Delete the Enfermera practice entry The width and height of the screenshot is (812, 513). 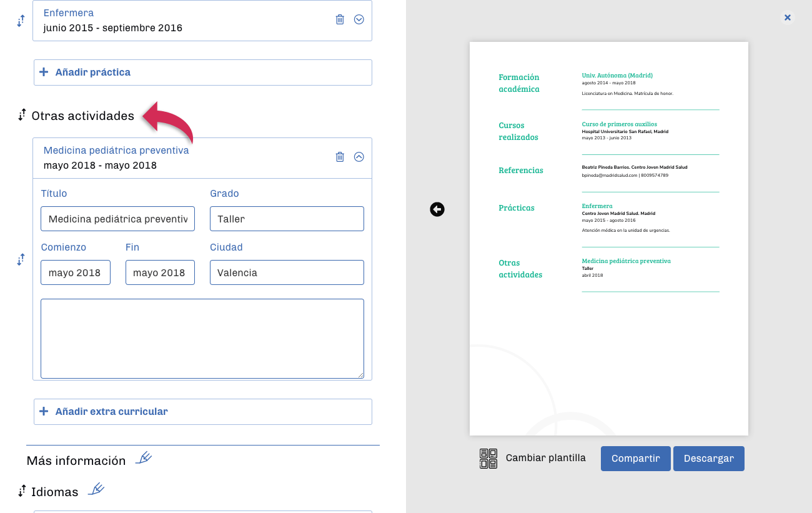pos(340,19)
